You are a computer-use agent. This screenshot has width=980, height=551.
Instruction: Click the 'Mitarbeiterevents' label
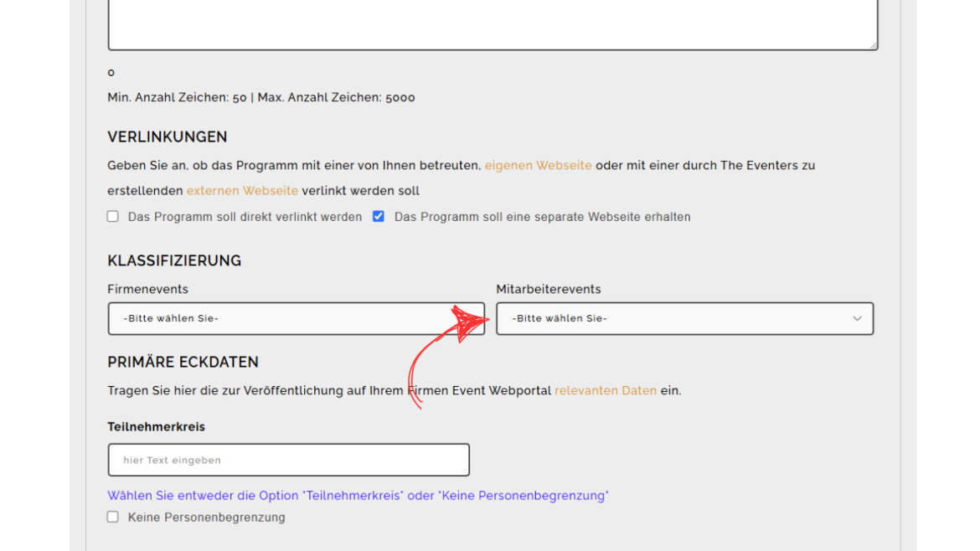[x=548, y=289]
